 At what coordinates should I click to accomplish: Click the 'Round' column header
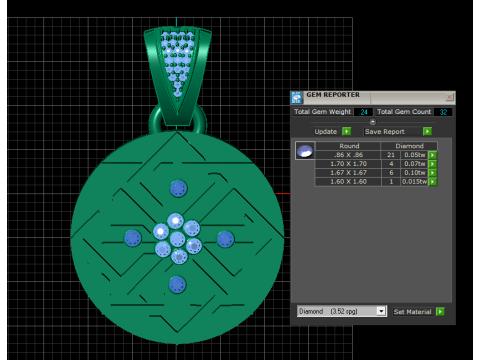[349, 146]
